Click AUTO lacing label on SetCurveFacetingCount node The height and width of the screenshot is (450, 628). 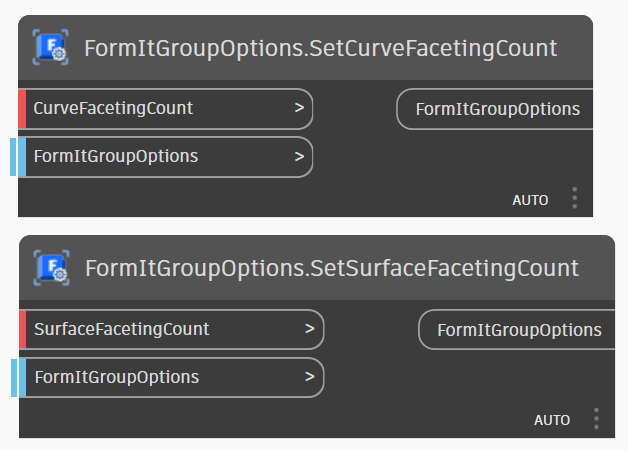click(x=530, y=200)
